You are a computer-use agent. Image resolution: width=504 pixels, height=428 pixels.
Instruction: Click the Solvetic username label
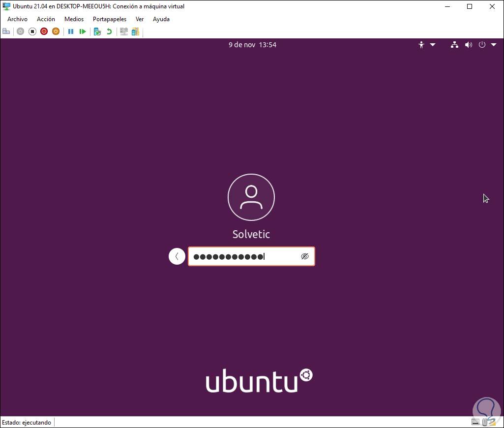click(251, 234)
